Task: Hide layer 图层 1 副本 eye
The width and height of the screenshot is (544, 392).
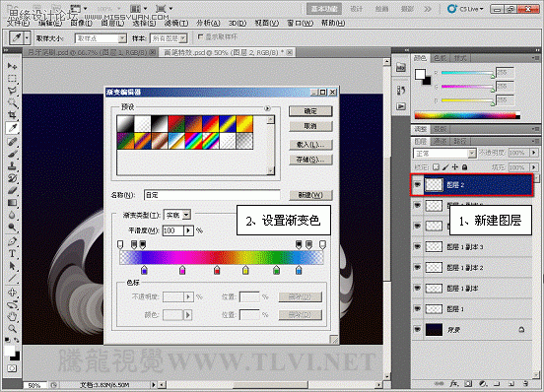Action: (x=418, y=288)
